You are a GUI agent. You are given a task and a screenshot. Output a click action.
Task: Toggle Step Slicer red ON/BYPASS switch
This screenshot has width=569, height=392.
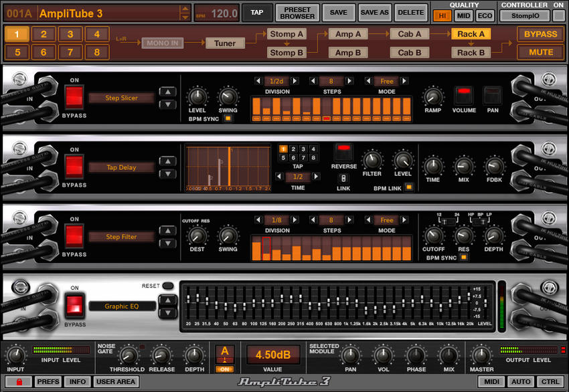coord(74,97)
